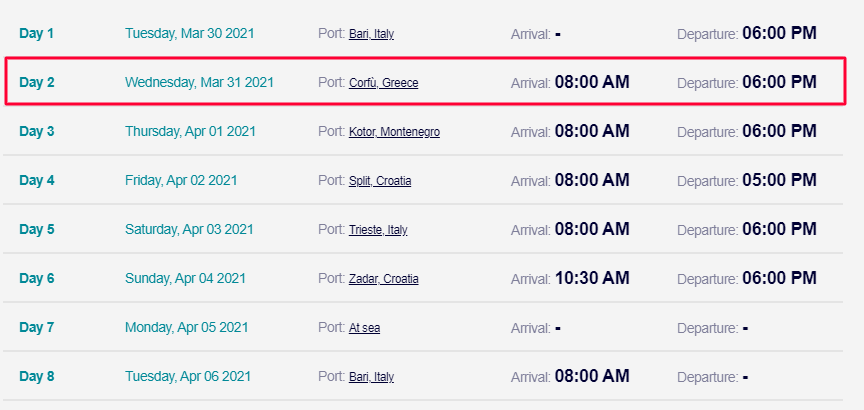
Task: Click the Zadar, Croatia port link
Action: [x=384, y=279]
